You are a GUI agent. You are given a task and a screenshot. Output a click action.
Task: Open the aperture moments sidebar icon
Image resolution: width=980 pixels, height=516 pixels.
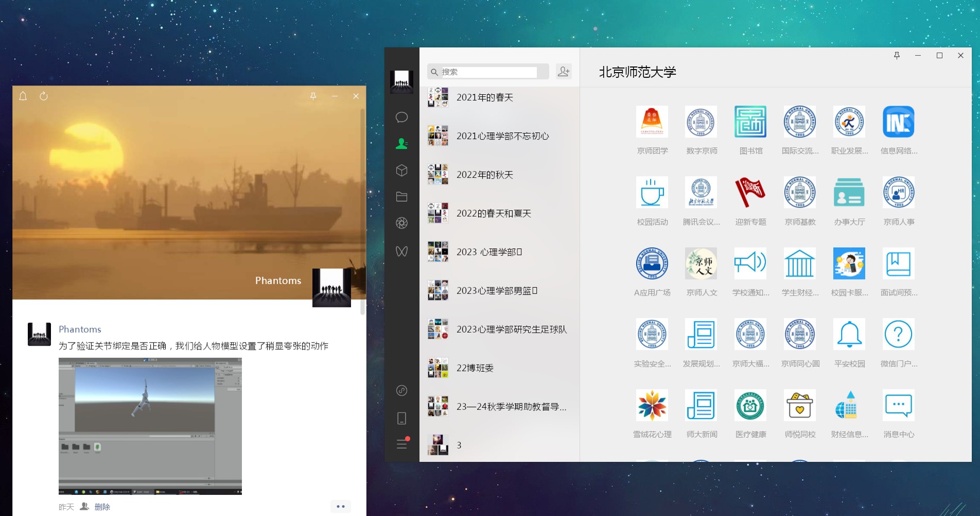pos(401,223)
